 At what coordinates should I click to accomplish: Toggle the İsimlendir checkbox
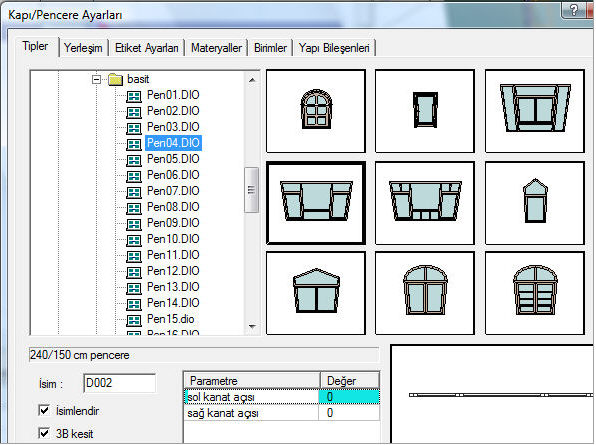tap(44, 410)
